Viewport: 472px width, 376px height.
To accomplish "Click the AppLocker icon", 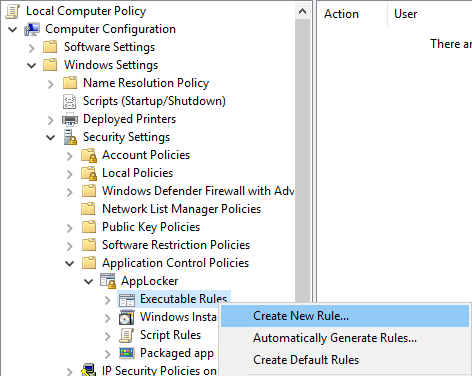I will (108, 281).
